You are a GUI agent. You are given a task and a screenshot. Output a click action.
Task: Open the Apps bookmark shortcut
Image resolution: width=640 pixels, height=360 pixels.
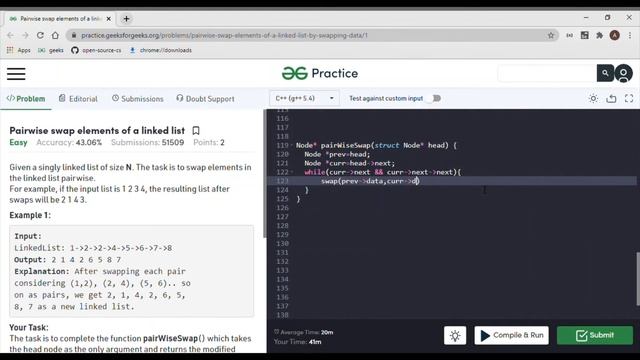coord(18,50)
